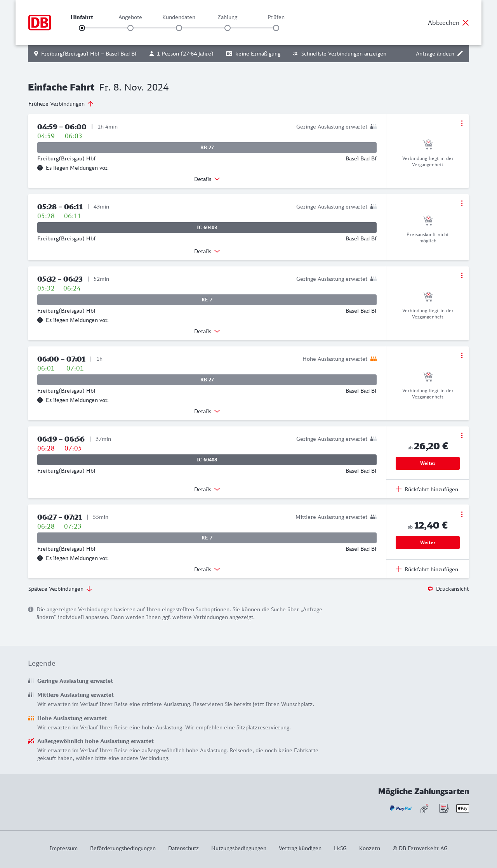Viewport: 497px width, 868px height.
Task: Click the Apple Pay payment icon
Action: click(x=462, y=808)
